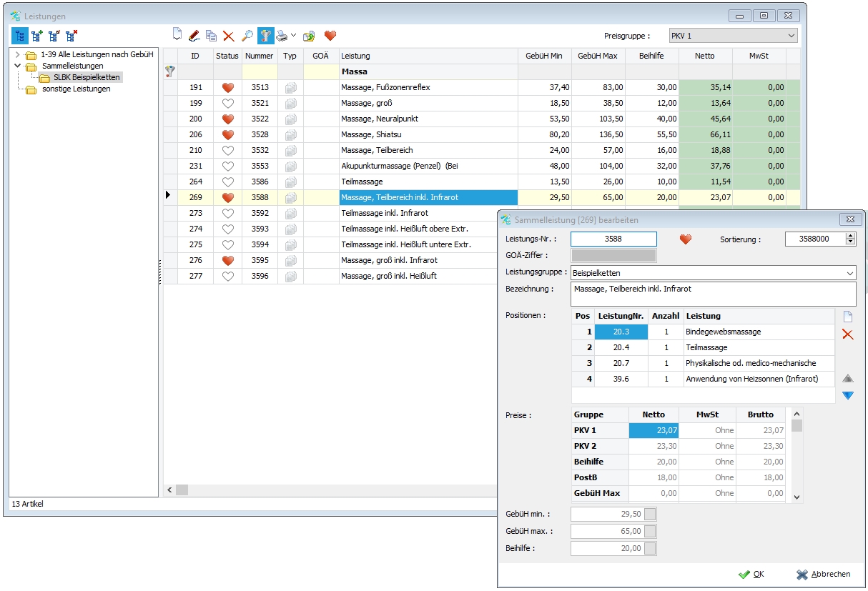Toggle the favorite heart for Massage, groß
Viewport: 868px width, 591px height.
point(228,103)
